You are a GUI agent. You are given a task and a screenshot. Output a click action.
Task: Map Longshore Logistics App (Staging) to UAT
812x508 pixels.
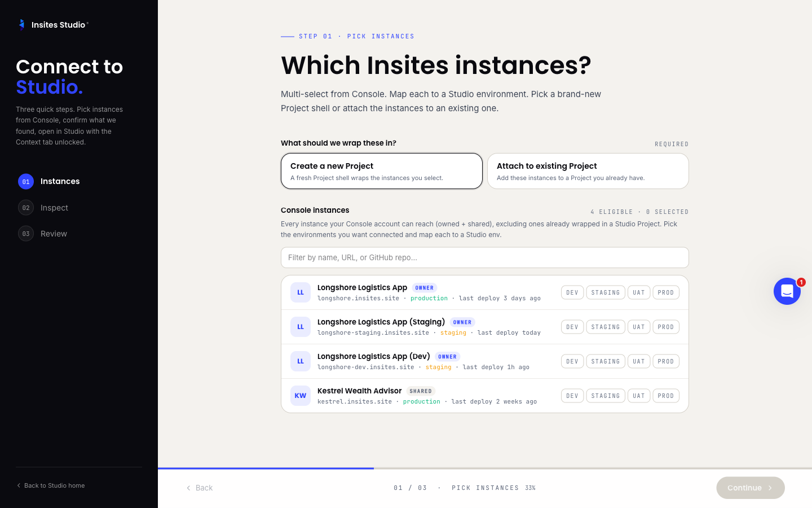[639, 327]
